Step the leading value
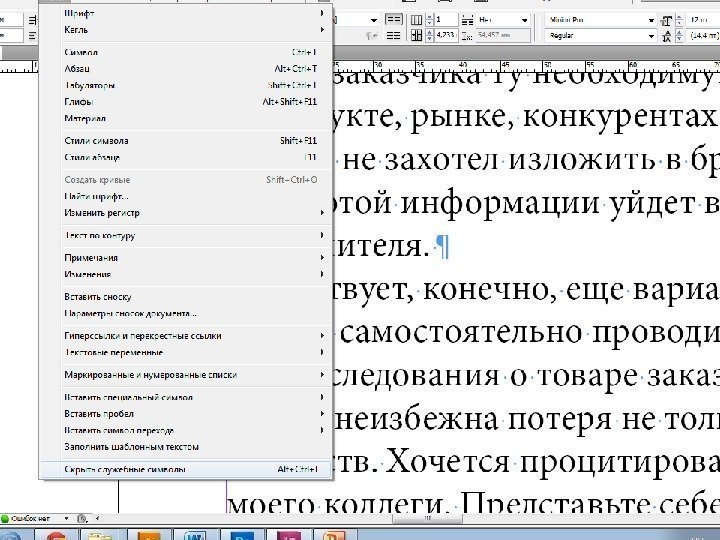The image size is (720, 540). coord(680,36)
